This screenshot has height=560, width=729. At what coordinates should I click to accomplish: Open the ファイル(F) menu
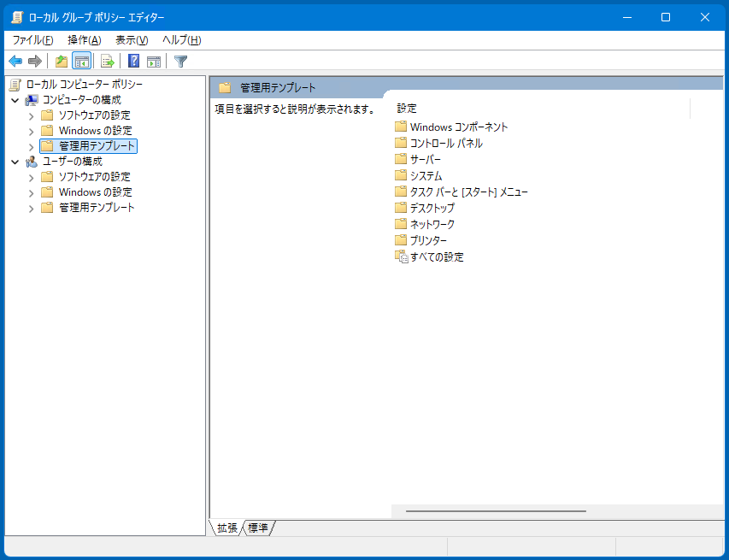[x=32, y=40]
